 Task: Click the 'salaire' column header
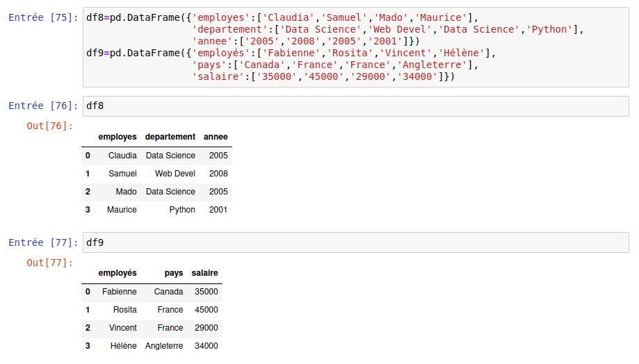(x=205, y=273)
